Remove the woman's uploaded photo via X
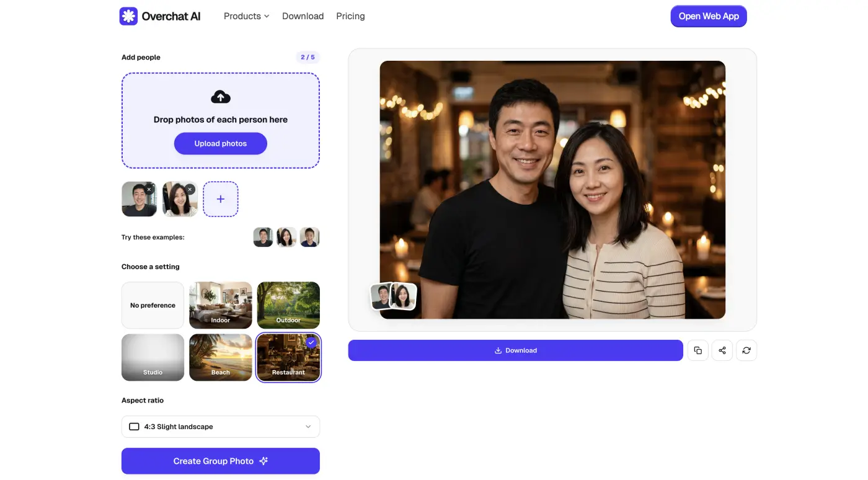 (190, 189)
